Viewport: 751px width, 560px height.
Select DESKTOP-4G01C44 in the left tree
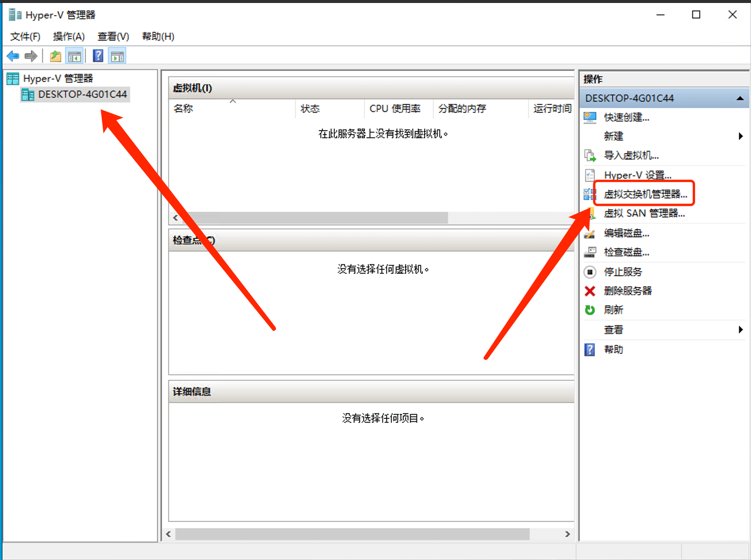tap(82, 94)
